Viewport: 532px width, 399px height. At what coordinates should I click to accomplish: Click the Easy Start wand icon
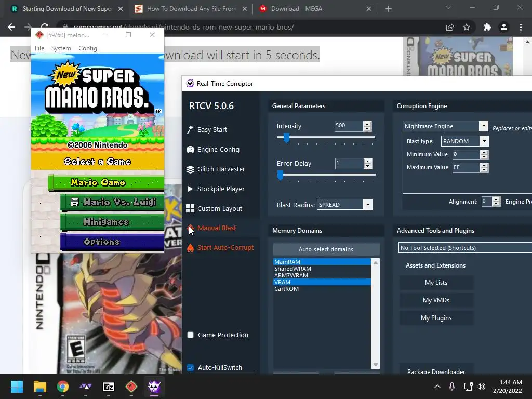[x=190, y=130]
